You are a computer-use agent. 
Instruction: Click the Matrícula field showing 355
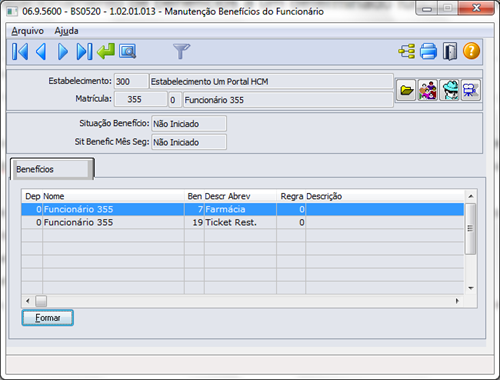click(x=141, y=99)
